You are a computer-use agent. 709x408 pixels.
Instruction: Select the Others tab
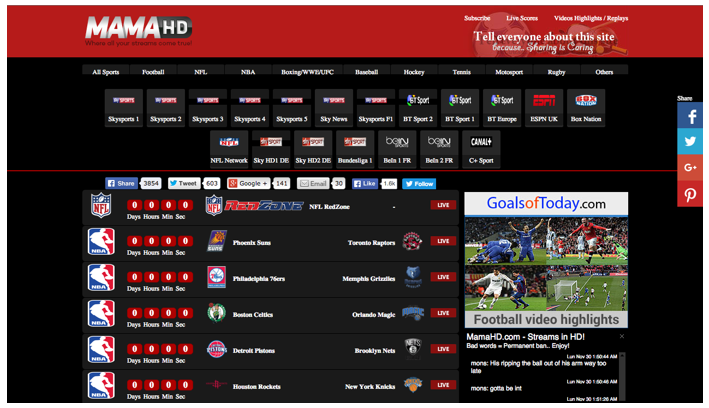point(604,72)
